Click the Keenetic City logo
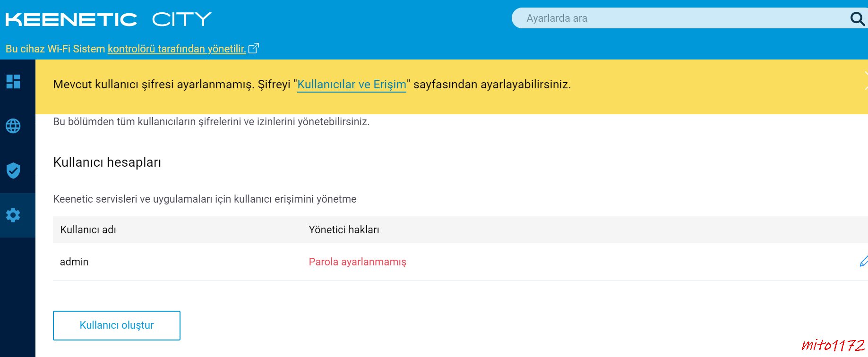Viewport: 868px width, 357px height. (x=108, y=19)
